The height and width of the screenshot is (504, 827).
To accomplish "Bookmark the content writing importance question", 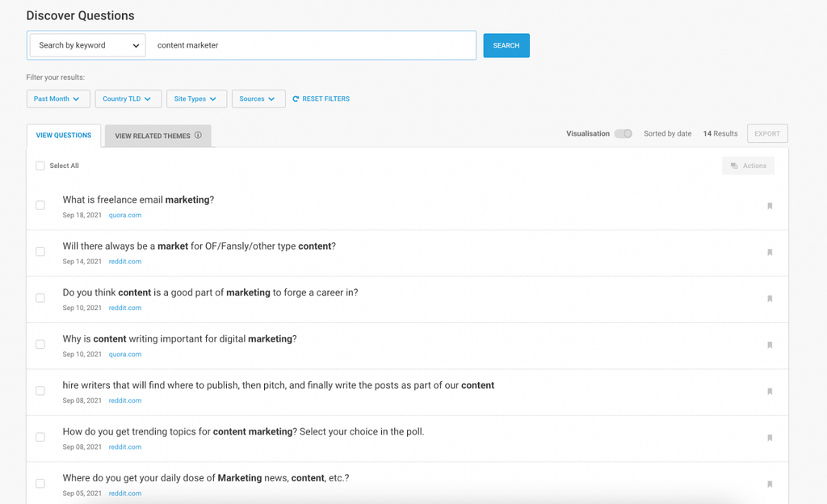I will (x=770, y=345).
